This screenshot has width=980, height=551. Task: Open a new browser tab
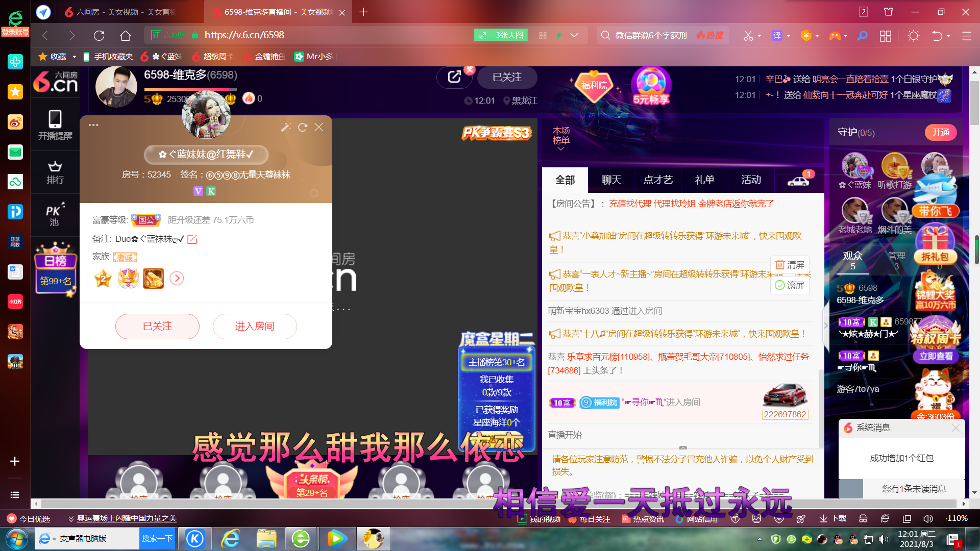(363, 12)
